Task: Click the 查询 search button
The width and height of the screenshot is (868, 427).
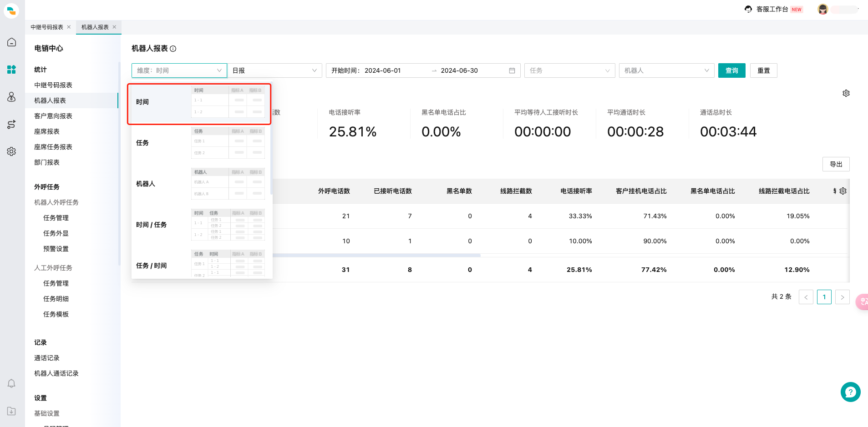Action: point(732,70)
